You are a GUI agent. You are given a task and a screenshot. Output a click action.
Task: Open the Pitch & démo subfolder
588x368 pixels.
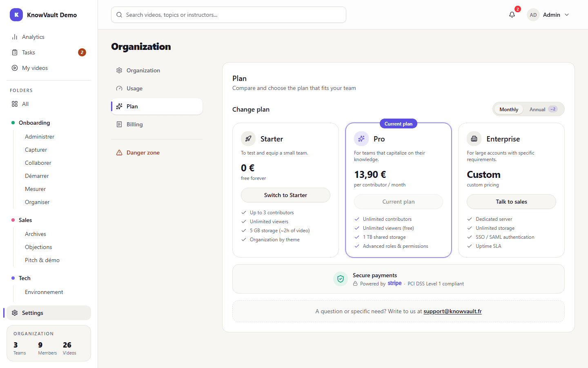[42, 260]
